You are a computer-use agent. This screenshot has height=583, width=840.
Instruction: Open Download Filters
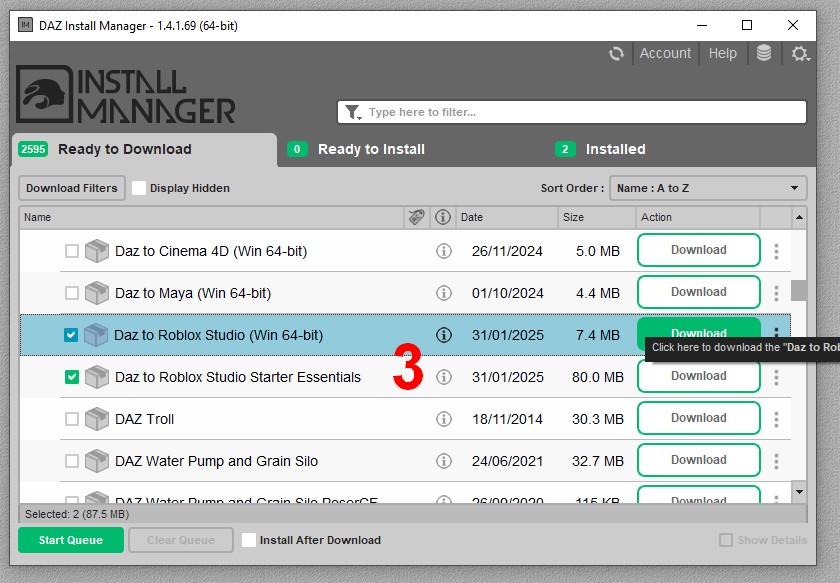(x=72, y=188)
